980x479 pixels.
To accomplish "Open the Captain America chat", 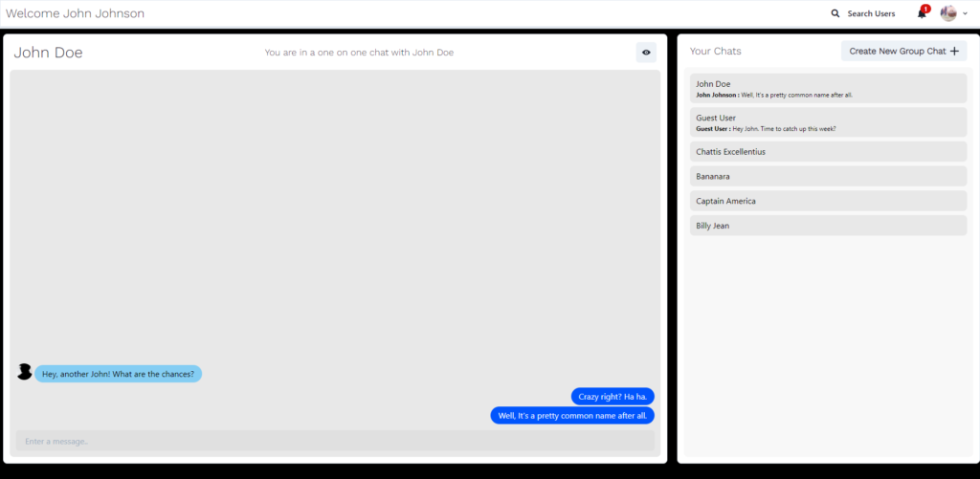I will (828, 202).
